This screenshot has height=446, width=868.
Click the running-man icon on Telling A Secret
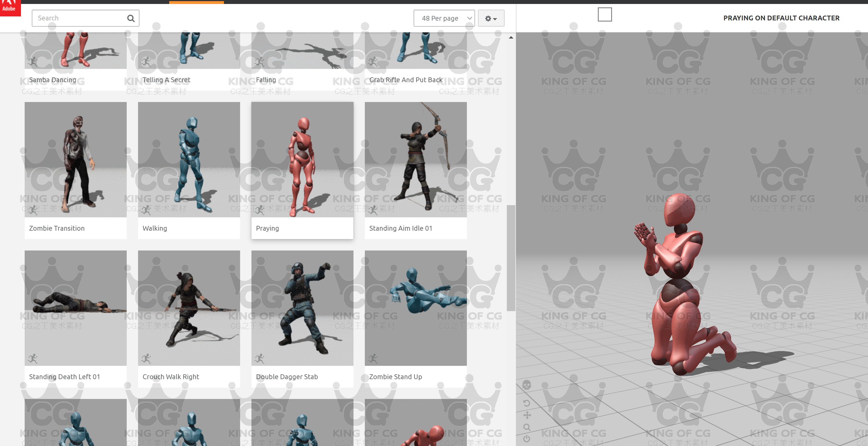click(x=146, y=62)
